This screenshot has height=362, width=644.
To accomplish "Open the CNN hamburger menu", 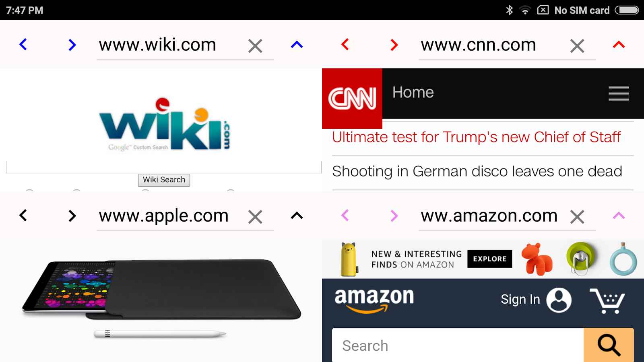I will pos(619,93).
